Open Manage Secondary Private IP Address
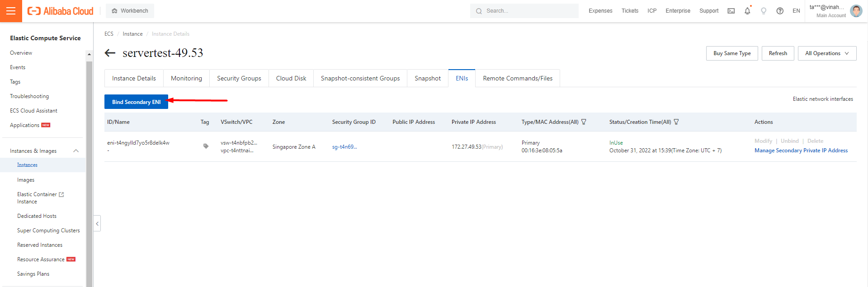Screen dimensions: 868x287 pyautogui.click(x=801, y=151)
